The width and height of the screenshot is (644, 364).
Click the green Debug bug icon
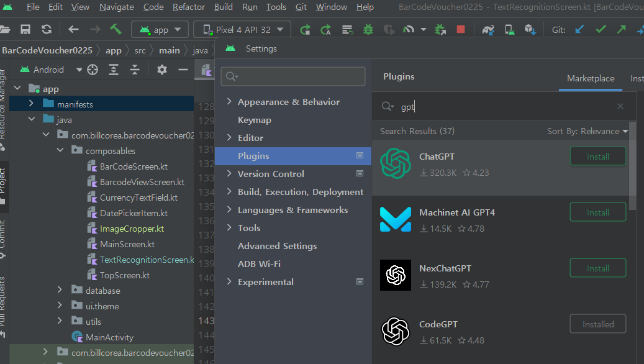(x=368, y=30)
